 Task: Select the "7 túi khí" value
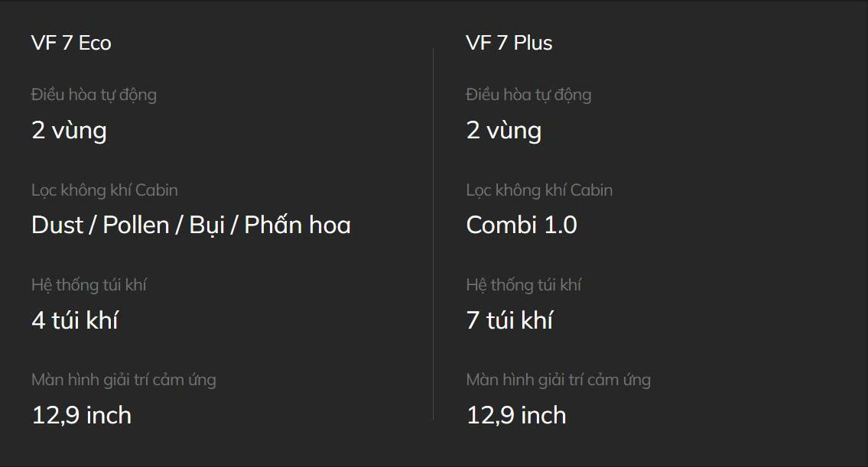[x=509, y=320]
